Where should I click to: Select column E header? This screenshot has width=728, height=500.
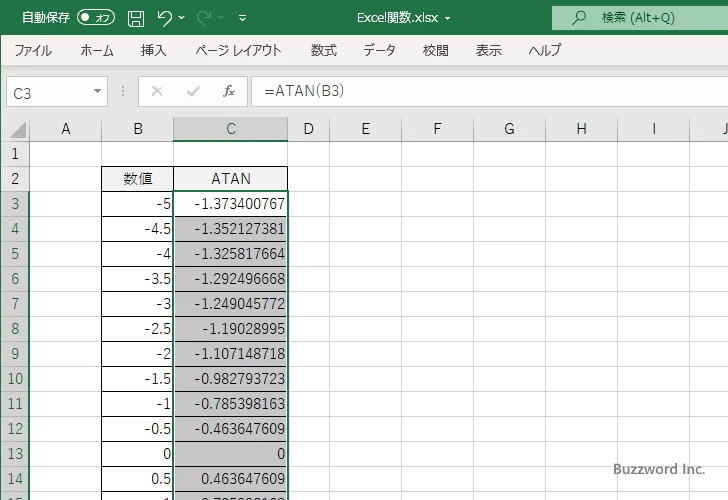click(365, 129)
